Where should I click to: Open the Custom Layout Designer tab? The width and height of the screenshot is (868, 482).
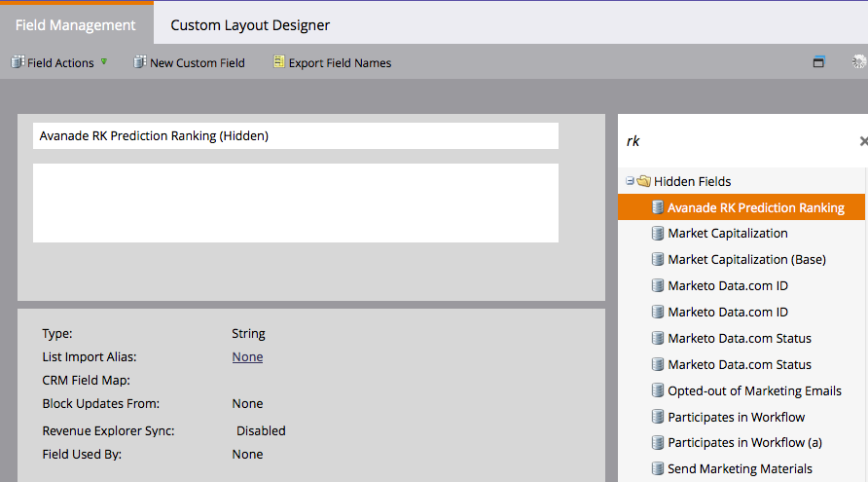[x=250, y=25]
